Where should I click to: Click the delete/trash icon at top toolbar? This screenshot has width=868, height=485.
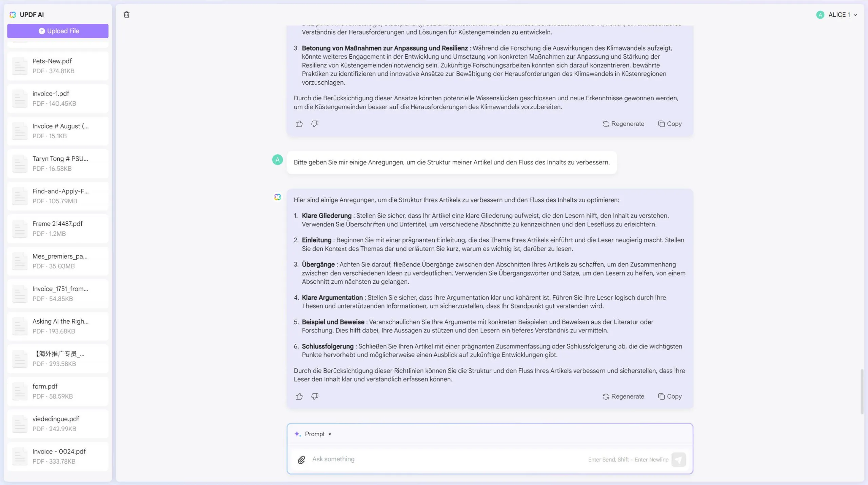[126, 14]
